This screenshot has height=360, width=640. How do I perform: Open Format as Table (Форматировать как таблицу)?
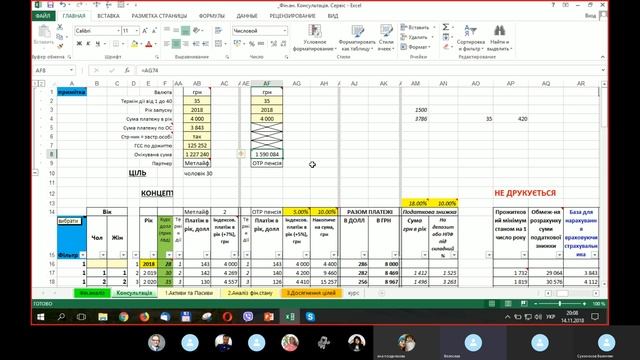[x=357, y=38]
